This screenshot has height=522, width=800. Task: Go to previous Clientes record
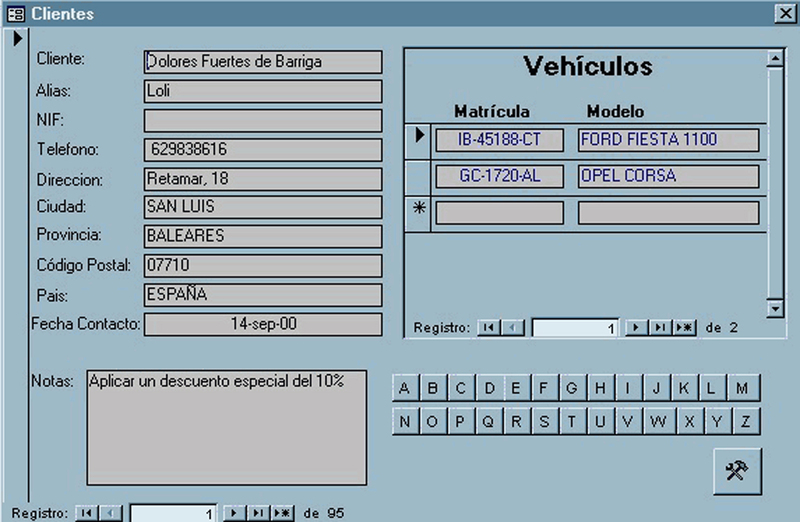111,513
